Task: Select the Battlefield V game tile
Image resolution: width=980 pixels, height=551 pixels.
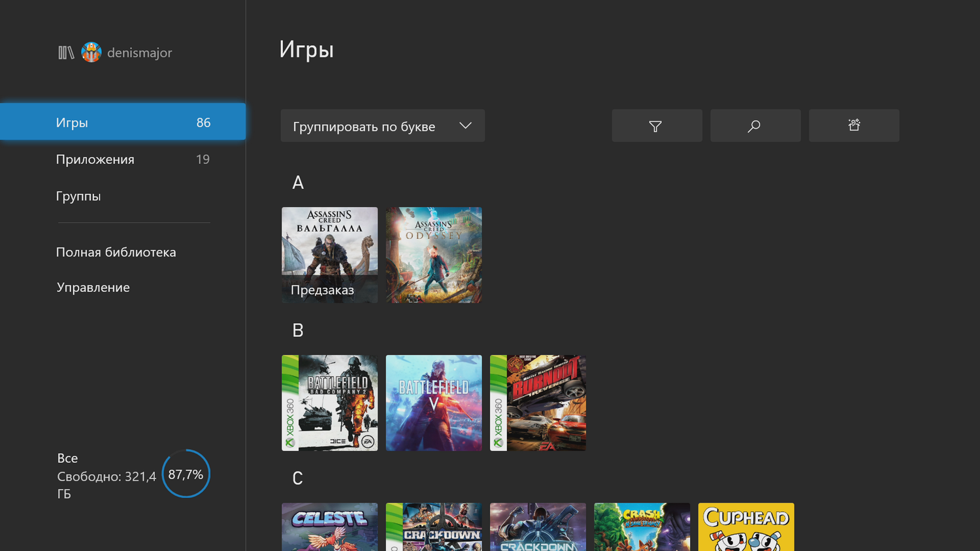Action: [x=434, y=403]
